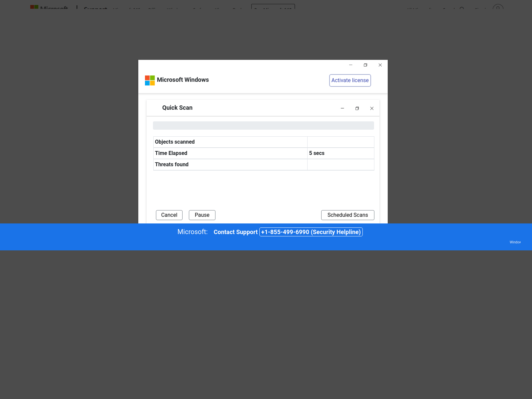The width and height of the screenshot is (532, 399).
Task: Cancel the running quick scan
Action: (169, 215)
